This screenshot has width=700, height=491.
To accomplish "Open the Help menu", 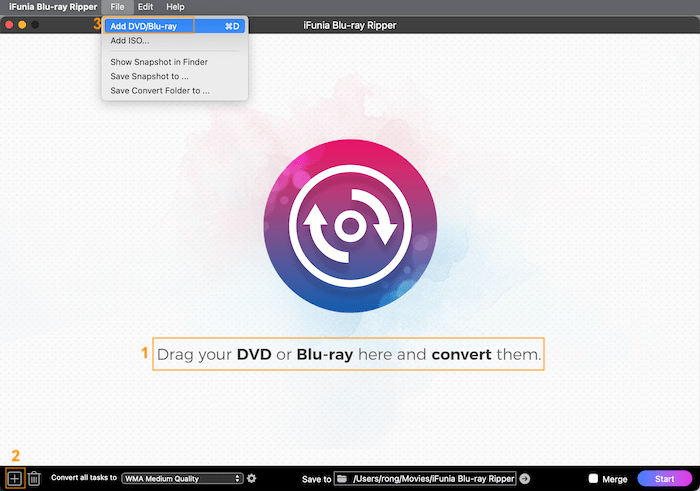I will [175, 7].
